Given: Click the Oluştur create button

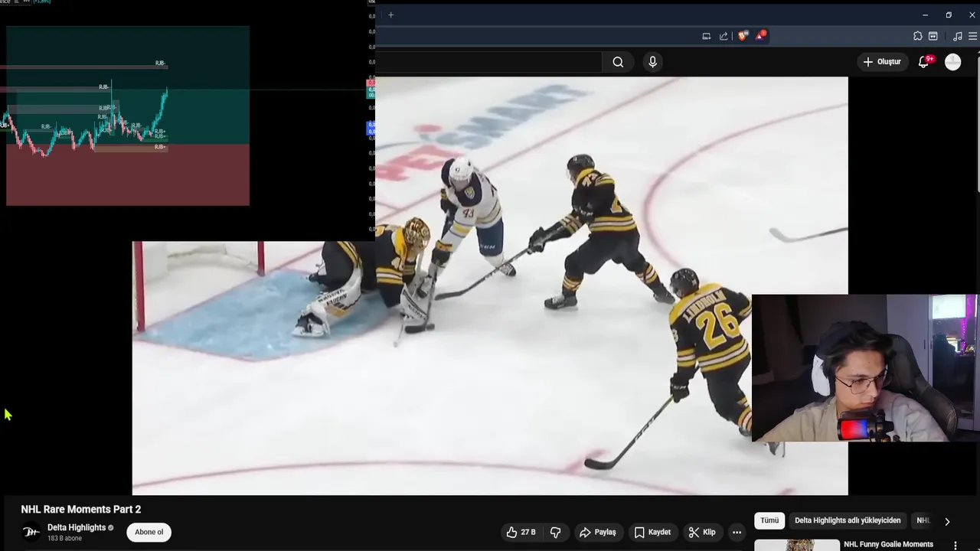Looking at the screenshot, I should (882, 62).
